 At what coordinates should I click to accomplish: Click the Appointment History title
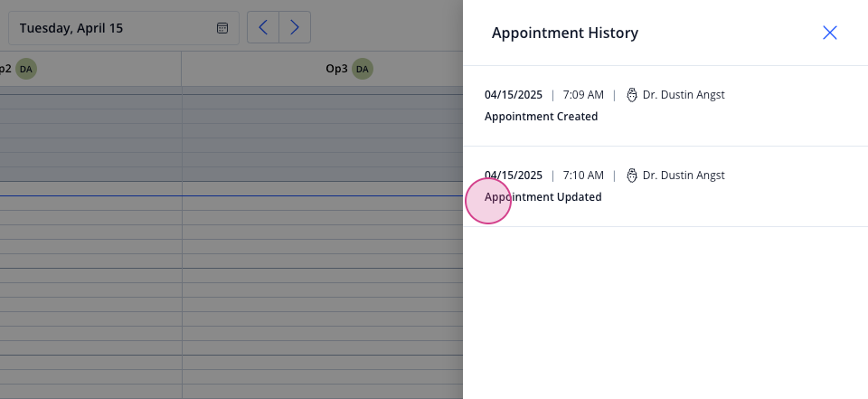(x=564, y=33)
